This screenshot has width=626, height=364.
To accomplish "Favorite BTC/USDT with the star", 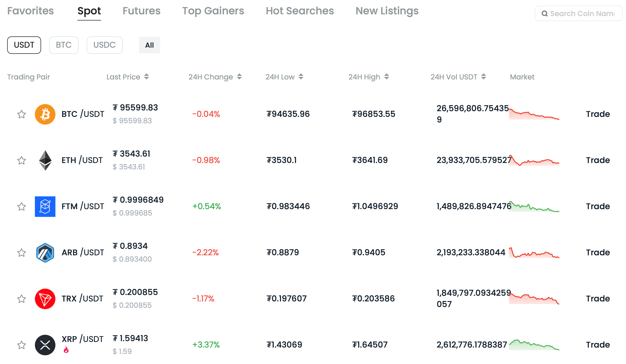I will tap(22, 114).
